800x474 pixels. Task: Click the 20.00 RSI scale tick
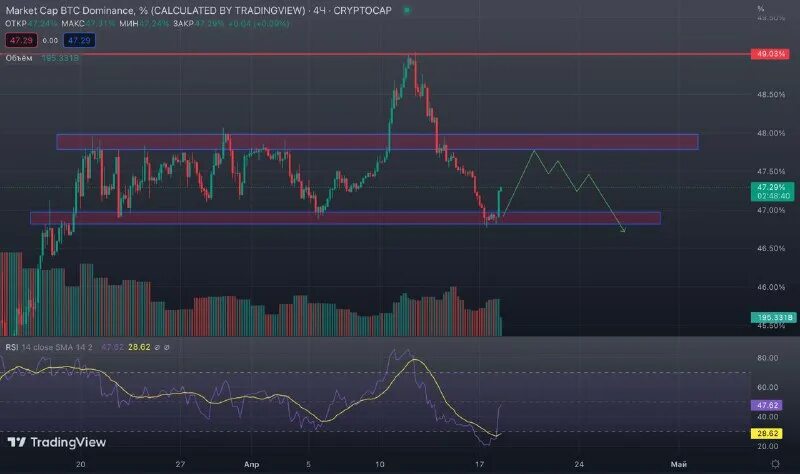[x=767, y=446]
